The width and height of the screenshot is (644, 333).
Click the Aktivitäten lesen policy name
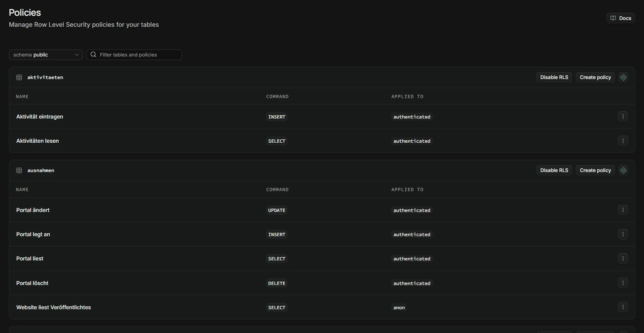(37, 141)
